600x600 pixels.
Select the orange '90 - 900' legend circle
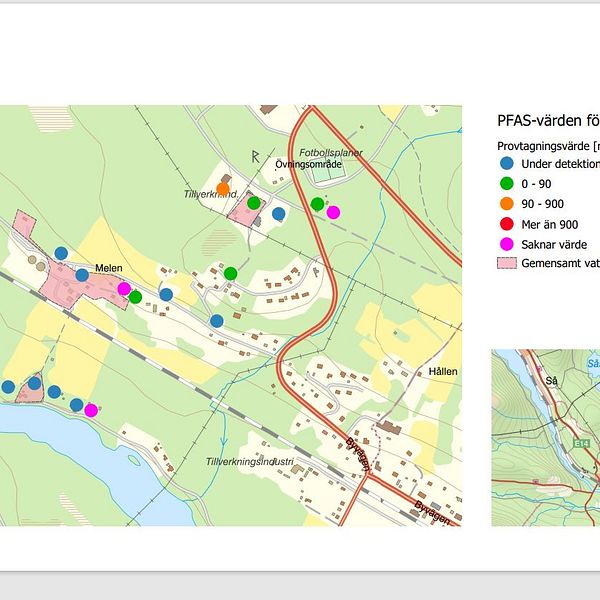click(507, 204)
